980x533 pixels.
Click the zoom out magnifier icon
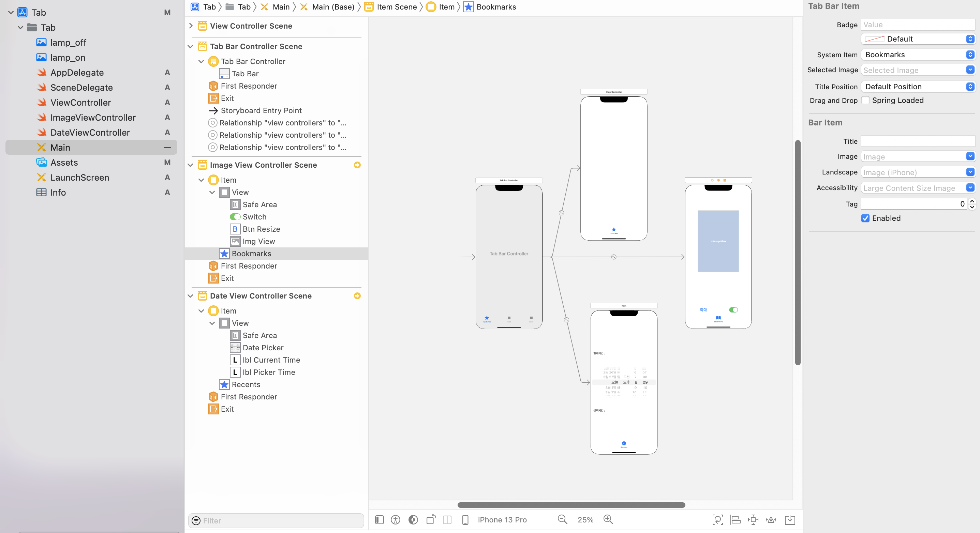pyautogui.click(x=562, y=519)
